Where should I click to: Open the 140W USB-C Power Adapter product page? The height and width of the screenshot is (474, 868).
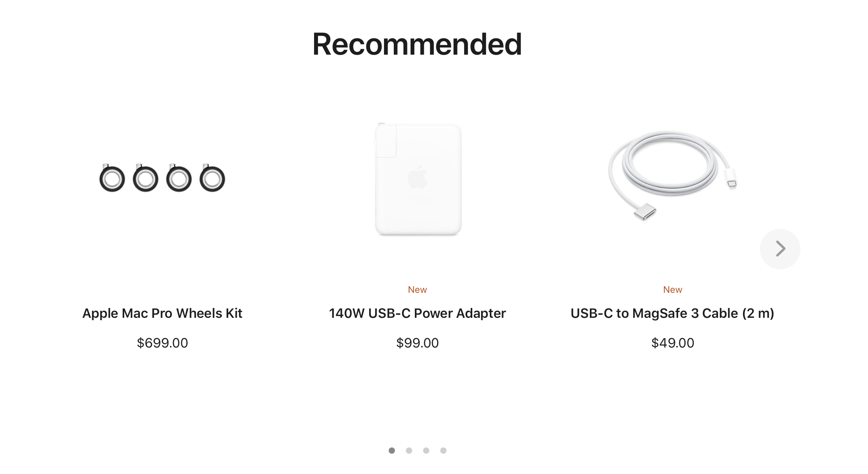417,313
